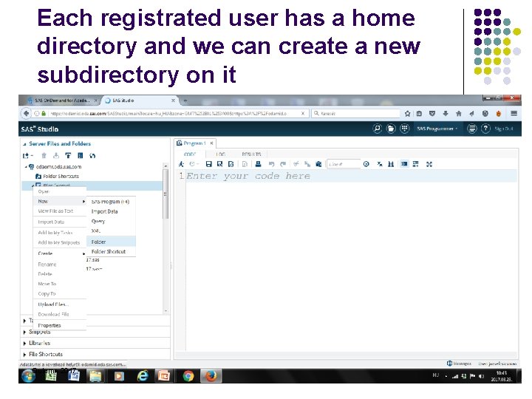The width and height of the screenshot is (532, 399).
Task: Close the Program 1 tab
Action: pyautogui.click(x=211, y=143)
